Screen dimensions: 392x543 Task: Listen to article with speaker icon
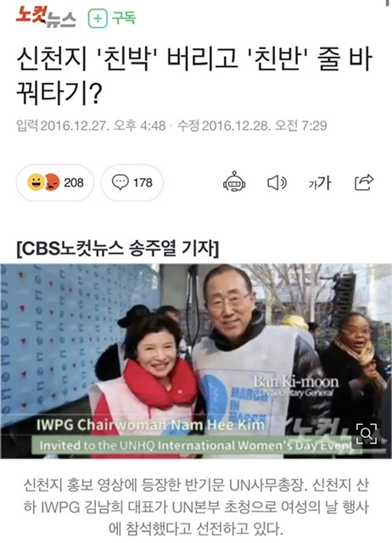click(277, 182)
